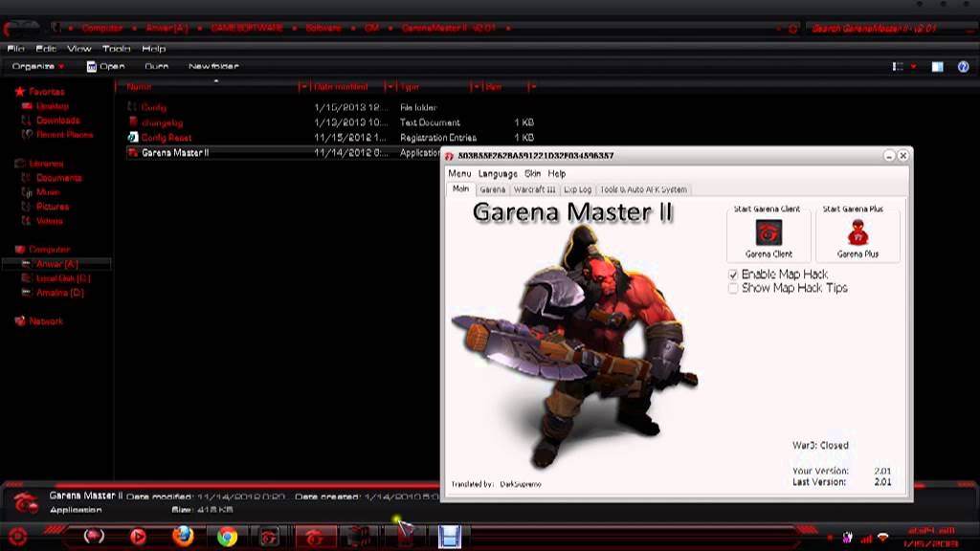Switch to the Warcraft III tab

coord(534,189)
